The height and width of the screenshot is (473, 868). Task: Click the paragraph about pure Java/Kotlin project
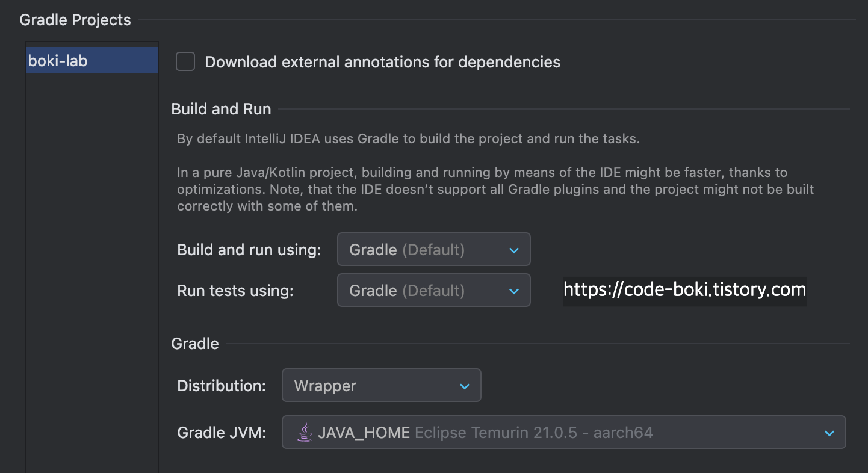coord(495,189)
